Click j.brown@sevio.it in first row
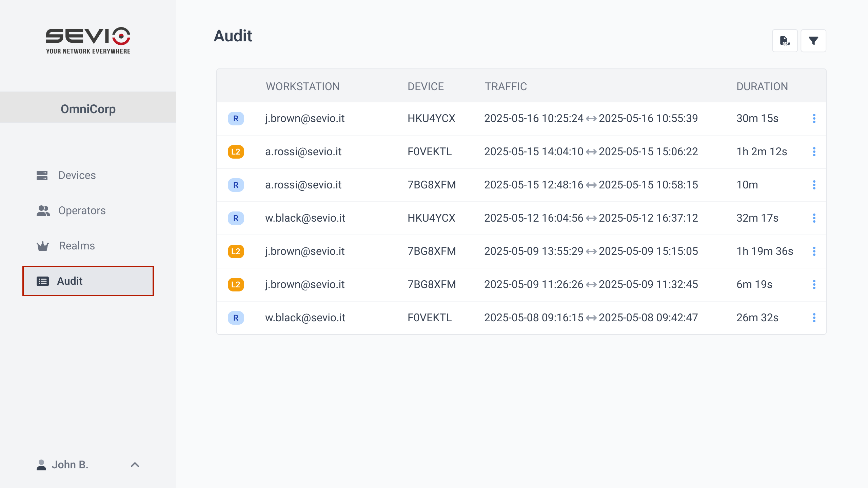Viewport: 868px width, 488px height. coord(304,119)
